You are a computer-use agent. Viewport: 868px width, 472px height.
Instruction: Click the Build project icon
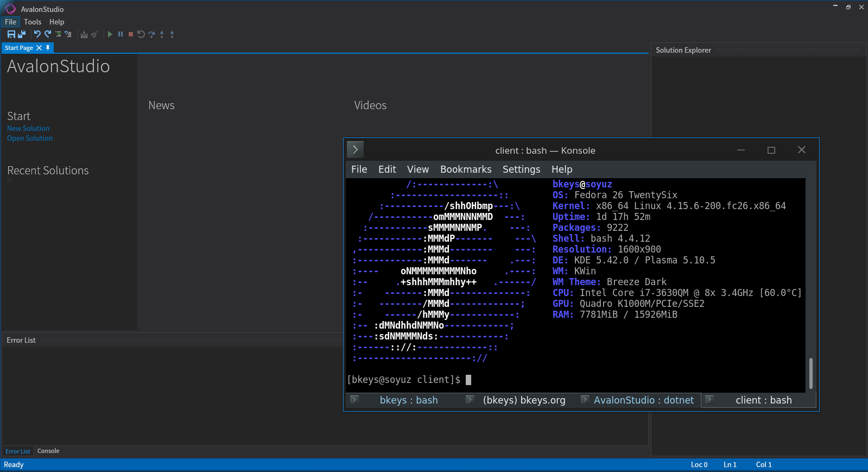[x=84, y=34]
